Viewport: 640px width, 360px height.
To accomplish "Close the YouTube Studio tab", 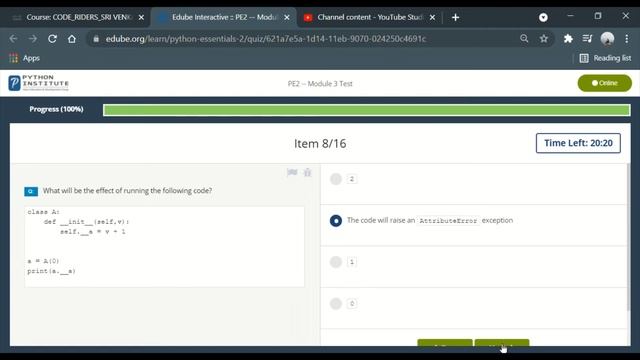I will 433,18.
